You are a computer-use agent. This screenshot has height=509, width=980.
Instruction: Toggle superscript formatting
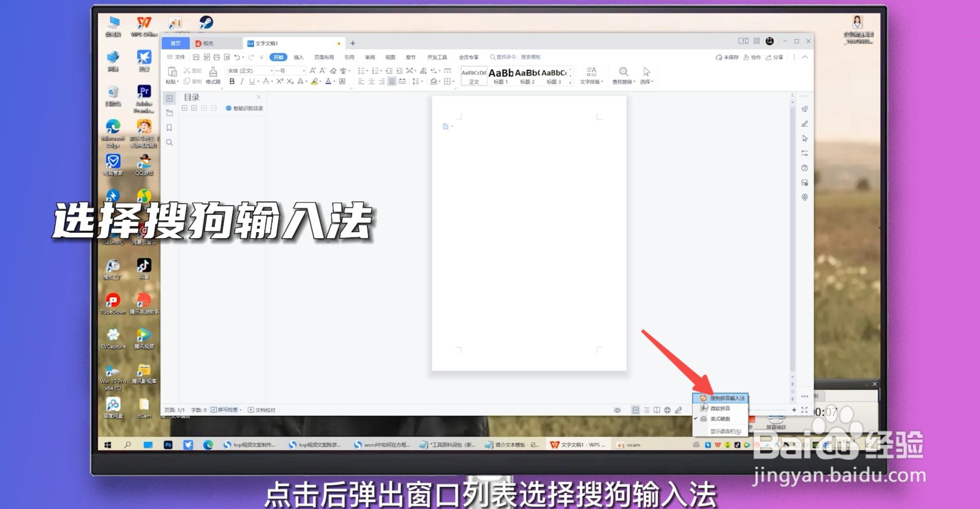[x=280, y=81]
